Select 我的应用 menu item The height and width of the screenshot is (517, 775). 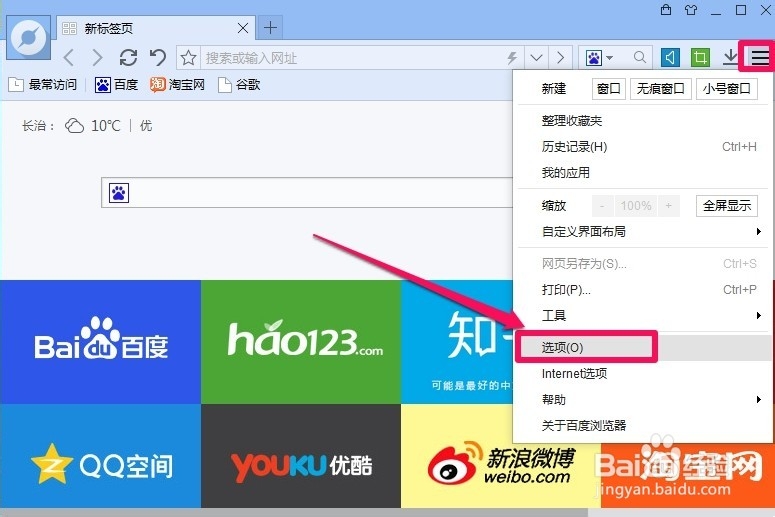(643, 172)
